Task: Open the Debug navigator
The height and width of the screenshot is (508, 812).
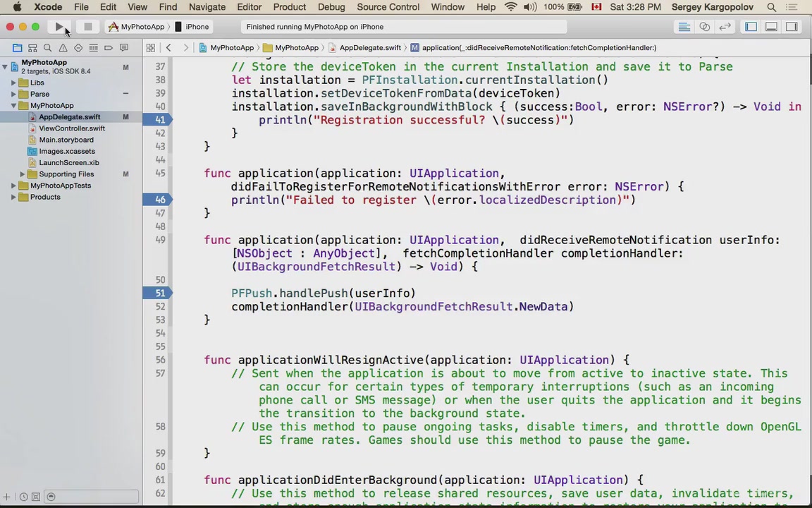Action: 93,48
